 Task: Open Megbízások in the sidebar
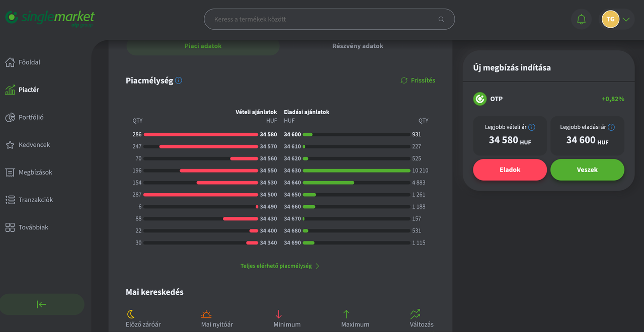point(35,173)
